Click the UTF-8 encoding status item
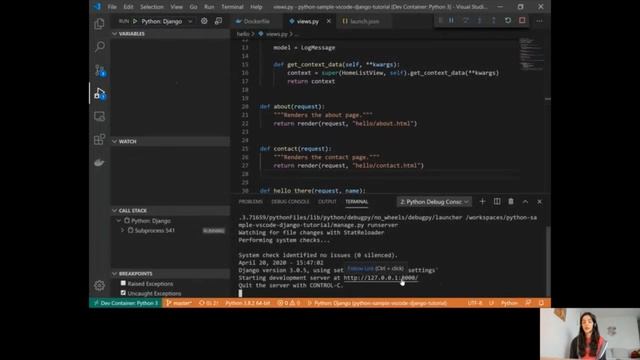The height and width of the screenshot is (360, 640). click(x=475, y=303)
